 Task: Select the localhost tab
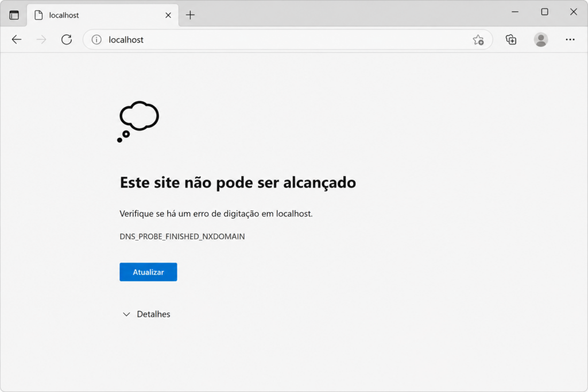103,15
